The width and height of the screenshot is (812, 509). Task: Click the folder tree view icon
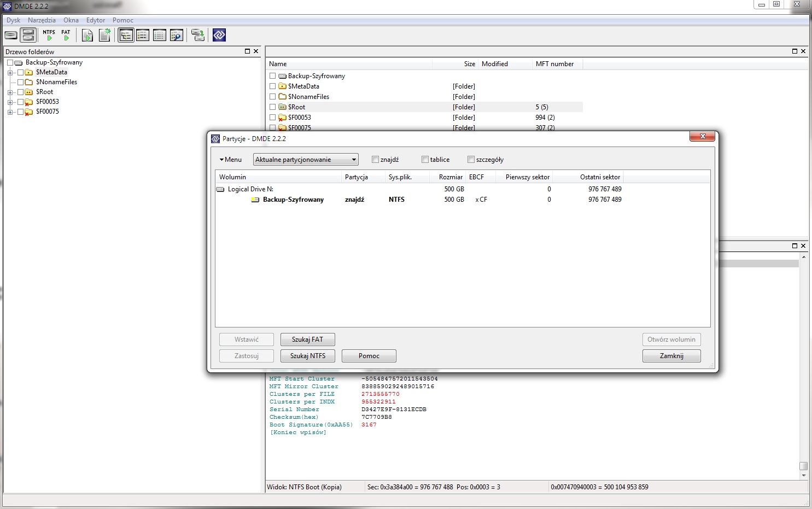tap(126, 36)
